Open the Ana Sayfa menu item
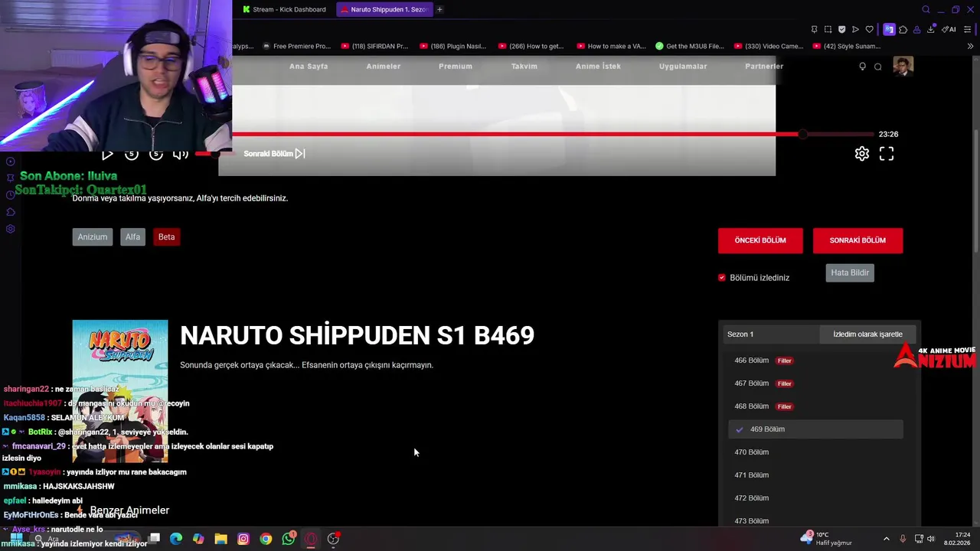Image resolution: width=980 pixels, height=551 pixels. [x=309, y=67]
